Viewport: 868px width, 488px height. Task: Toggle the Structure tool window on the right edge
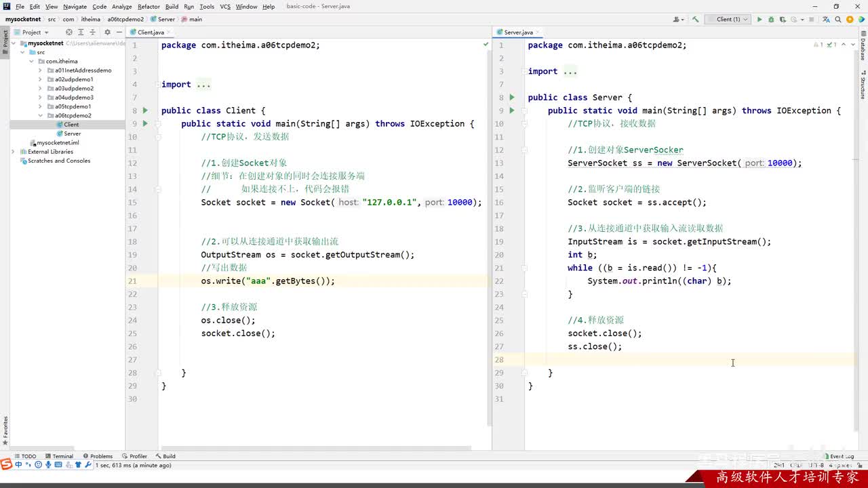coord(863,85)
